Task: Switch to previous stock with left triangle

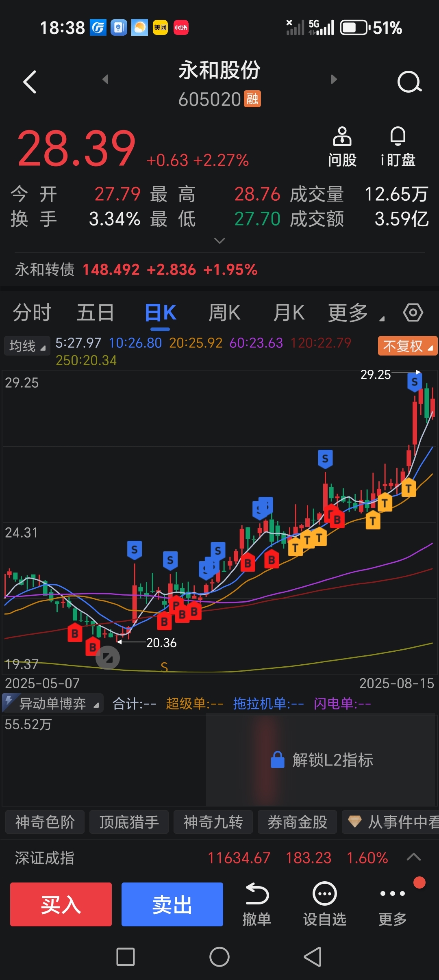Action: pos(105,79)
